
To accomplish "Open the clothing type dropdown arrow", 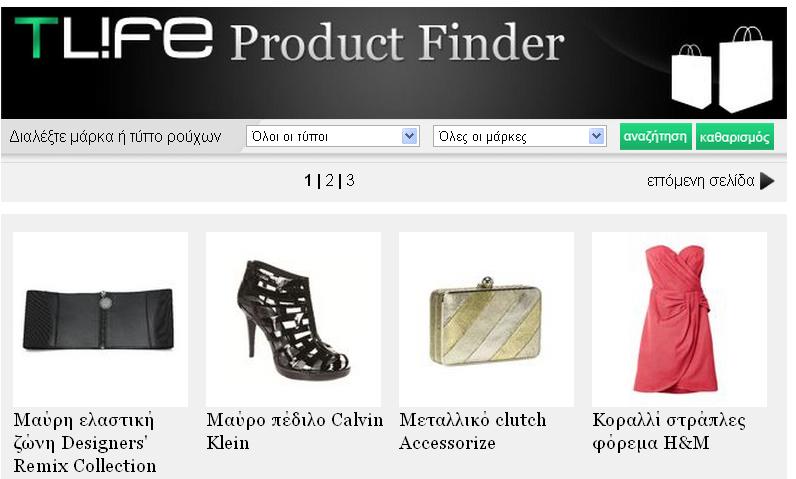I will (x=409, y=136).
